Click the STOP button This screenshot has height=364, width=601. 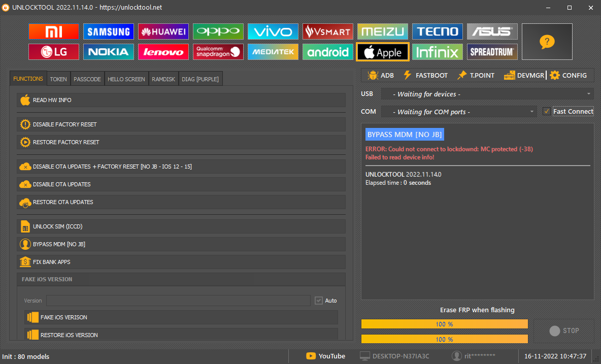(x=564, y=330)
